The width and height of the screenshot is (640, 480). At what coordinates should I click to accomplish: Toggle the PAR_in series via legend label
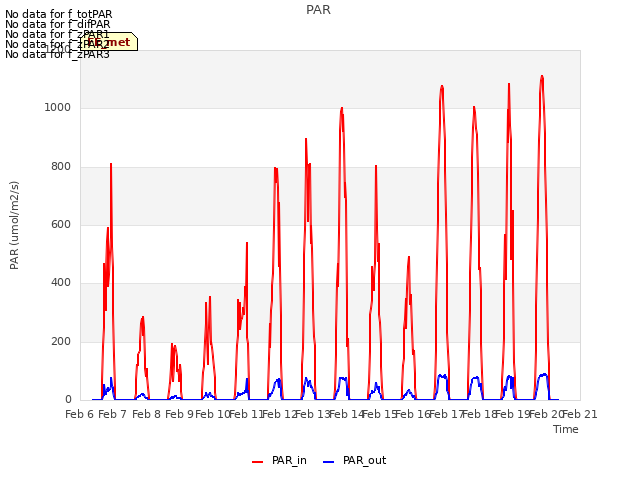coord(289,460)
